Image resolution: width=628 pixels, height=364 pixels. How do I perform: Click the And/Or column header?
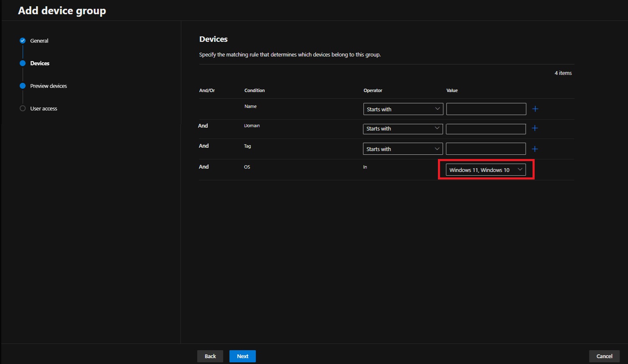(x=207, y=90)
